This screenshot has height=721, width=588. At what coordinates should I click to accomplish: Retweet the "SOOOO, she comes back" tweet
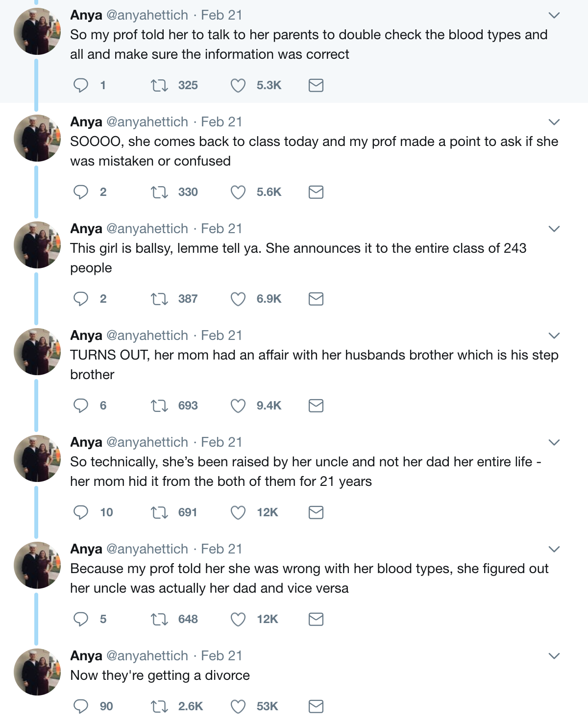point(158,192)
